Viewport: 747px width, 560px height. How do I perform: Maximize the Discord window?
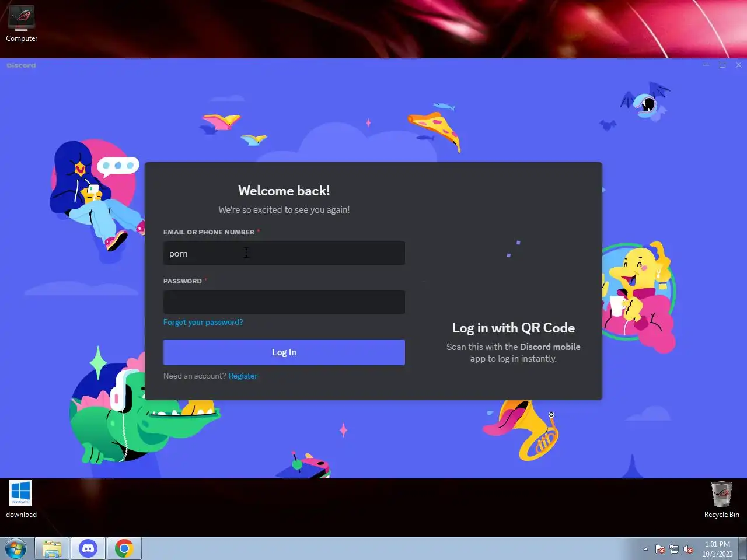[x=722, y=65]
